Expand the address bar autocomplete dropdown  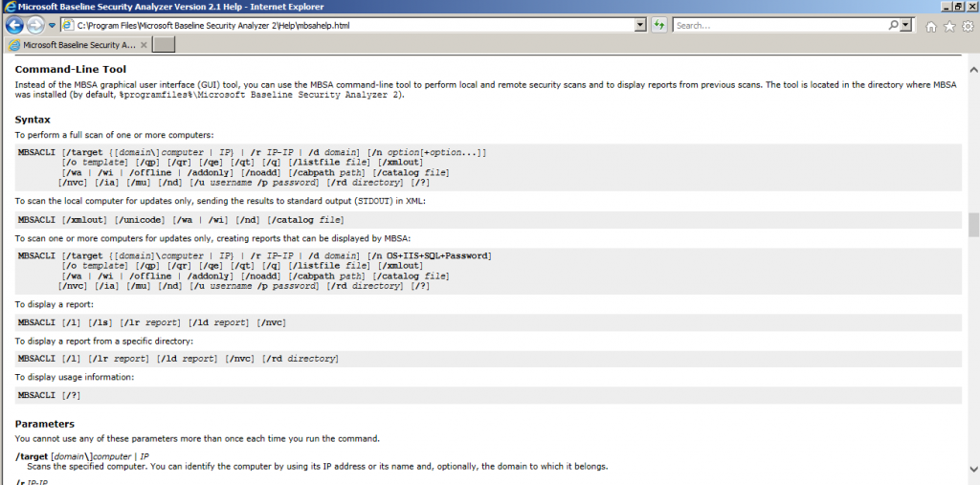point(640,26)
